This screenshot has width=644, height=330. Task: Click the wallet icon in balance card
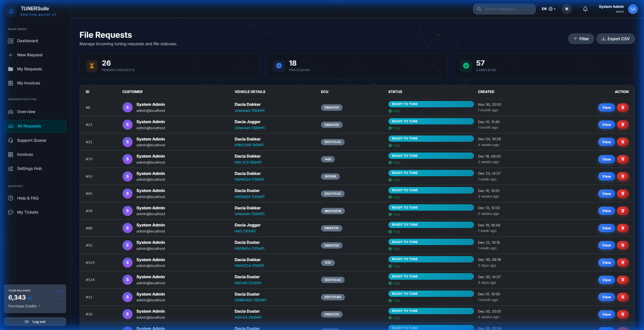point(59,294)
